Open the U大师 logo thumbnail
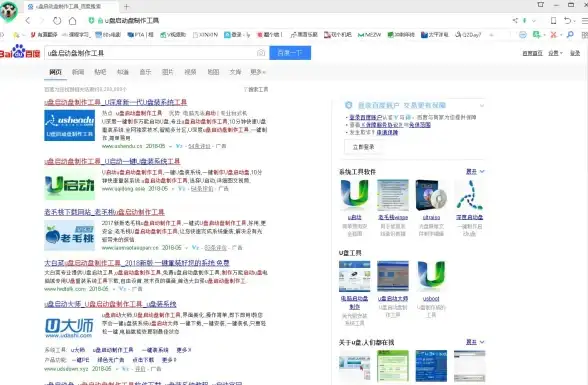The image size is (588, 385). [x=69, y=328]
